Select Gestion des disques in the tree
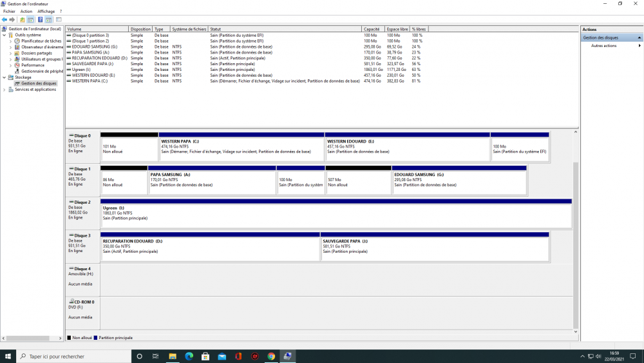This screenshot has width=644, height=363. tap(39, 83)
